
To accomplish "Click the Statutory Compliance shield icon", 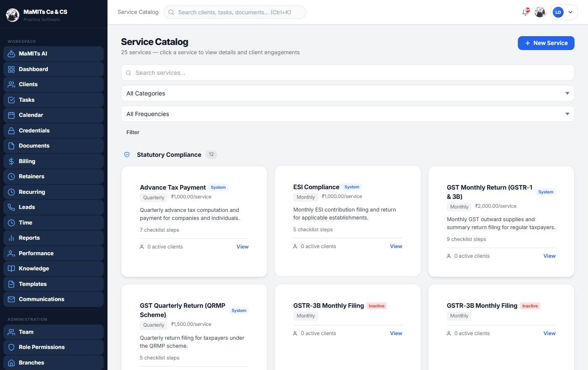I will (127, 155).
